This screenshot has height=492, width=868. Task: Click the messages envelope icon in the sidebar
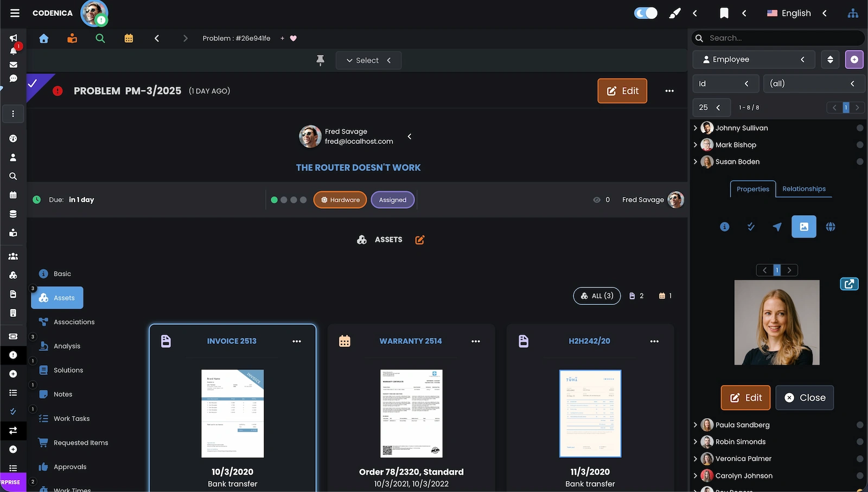pyautogui.click(x=13, y=65)
